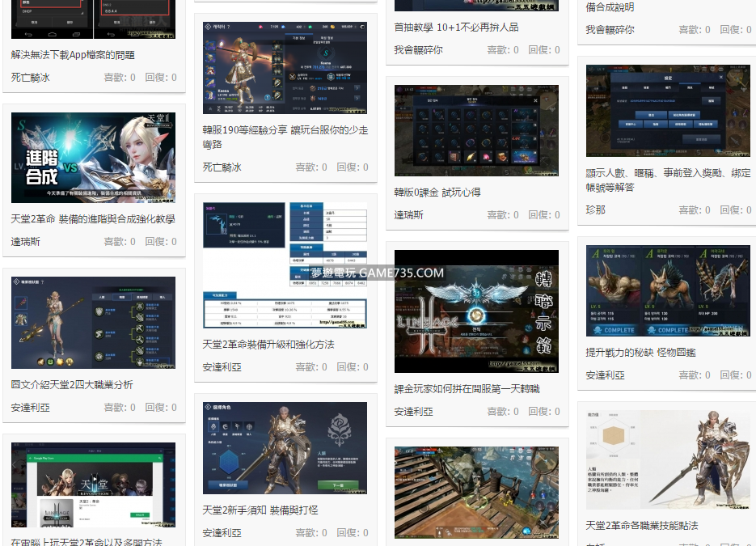756x546 pixels.
Task: Click 回復: 0 on the 首抽教學 card
Action: 544,49
